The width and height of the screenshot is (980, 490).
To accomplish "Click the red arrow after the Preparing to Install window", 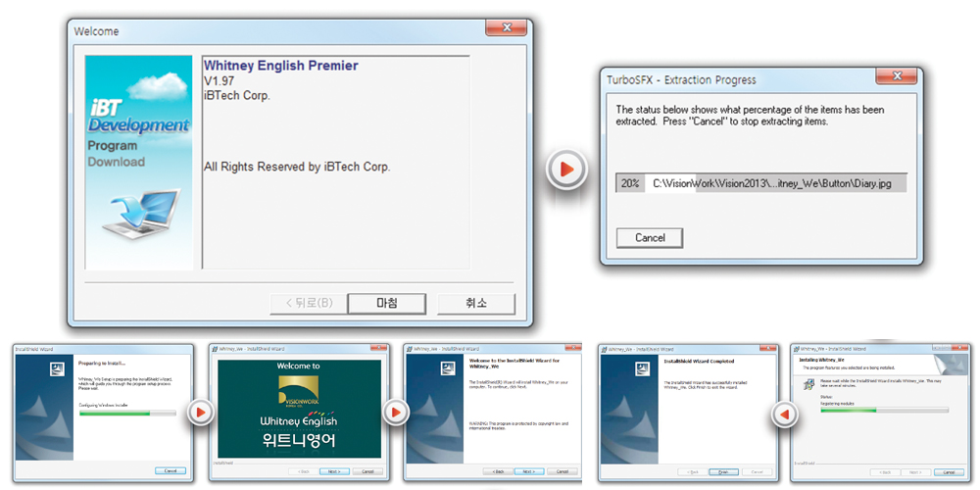I will (200, 413).
